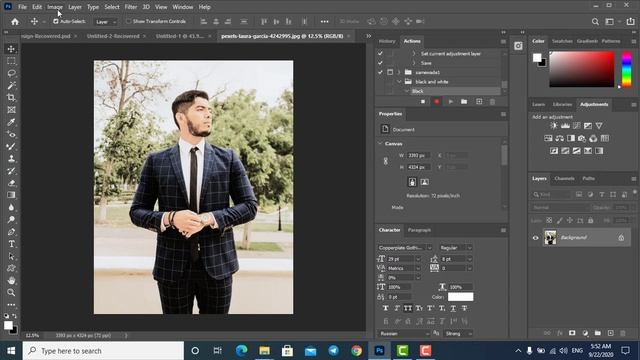Screen dimensions: 640x360
Task: Create new action set folder icon
Action: coord(464,102)
